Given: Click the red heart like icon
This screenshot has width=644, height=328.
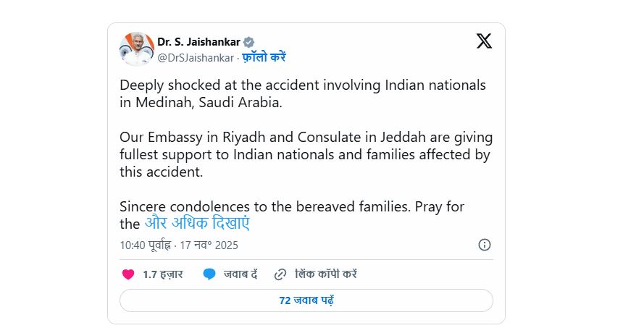Looking at the screenshot, I should [x=128, y=274].
